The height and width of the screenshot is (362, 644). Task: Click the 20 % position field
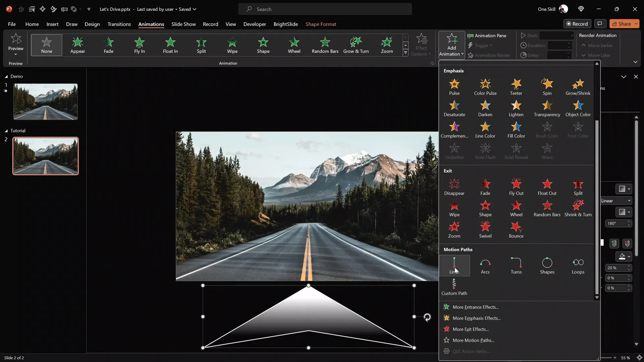tap(615, 268)
